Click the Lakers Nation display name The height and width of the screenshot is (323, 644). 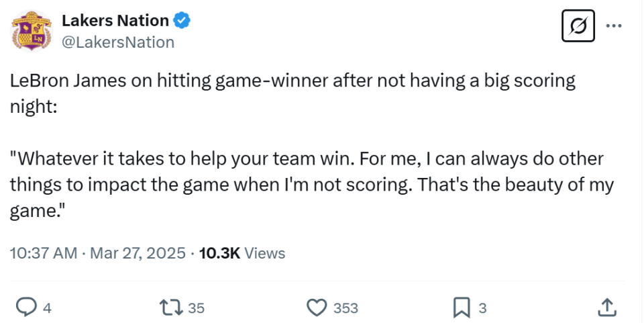click(115, 20)
